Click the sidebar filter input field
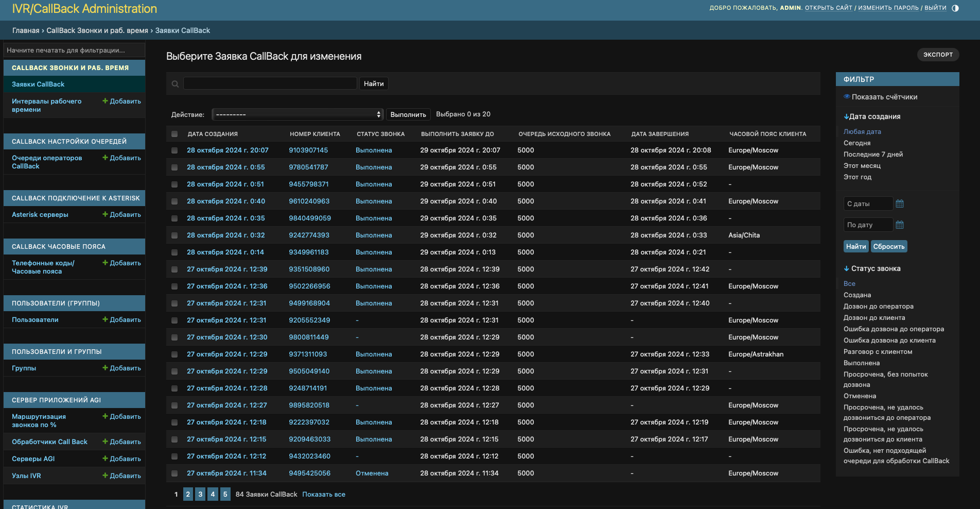 coord(74,50)
